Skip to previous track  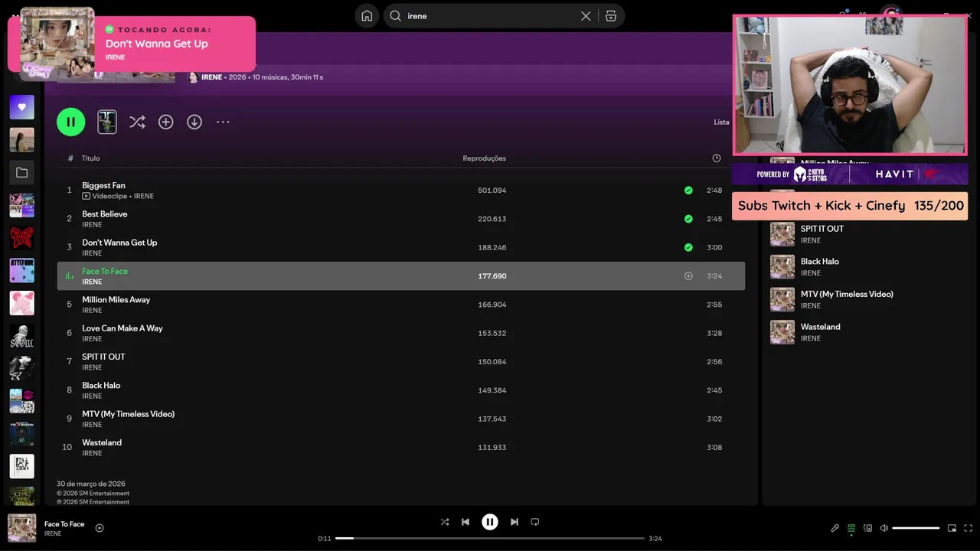click(x=465, y=522)
